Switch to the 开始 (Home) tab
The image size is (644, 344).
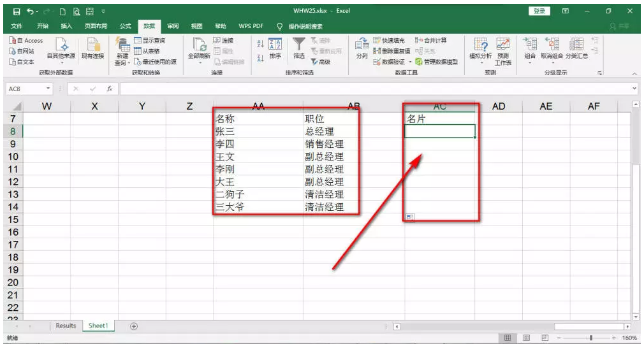pos(42,26)
